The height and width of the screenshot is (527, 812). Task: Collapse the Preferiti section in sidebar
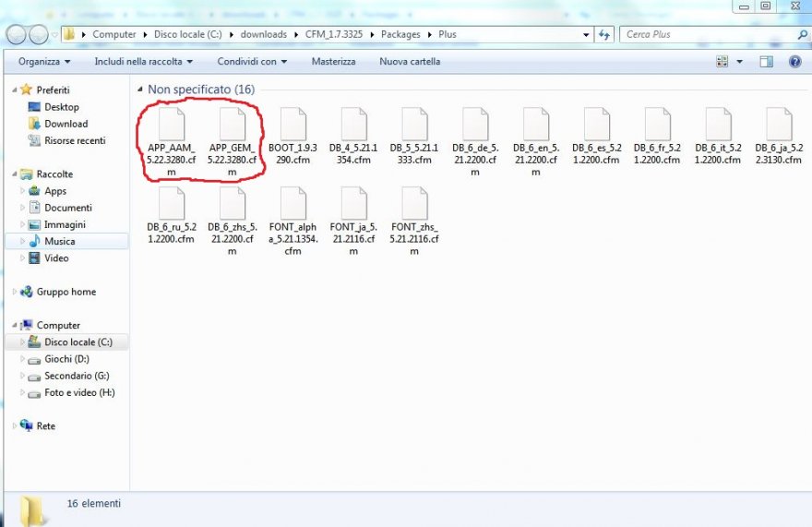pyautogui.click(x=13, y=90)
